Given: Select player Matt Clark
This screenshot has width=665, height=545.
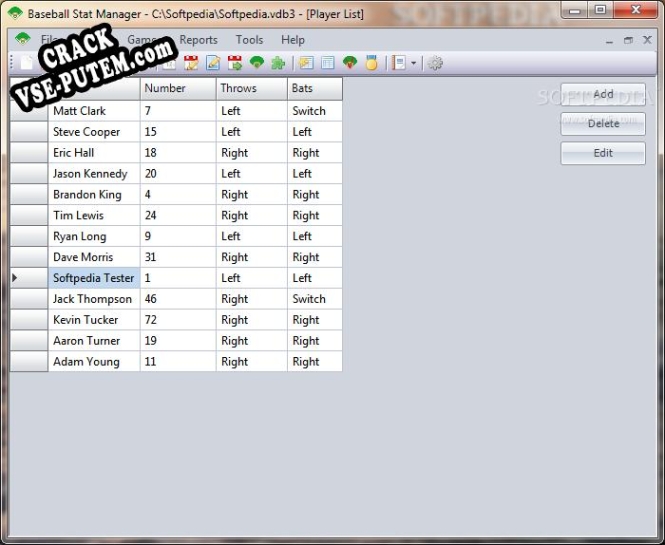Looking at the screenshot, I should point(94,111).
